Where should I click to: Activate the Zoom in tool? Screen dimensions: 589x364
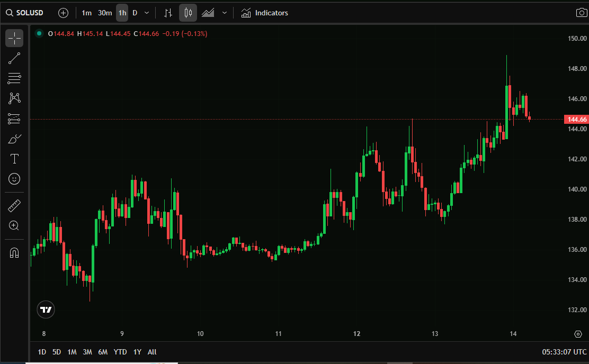[14, 225]
